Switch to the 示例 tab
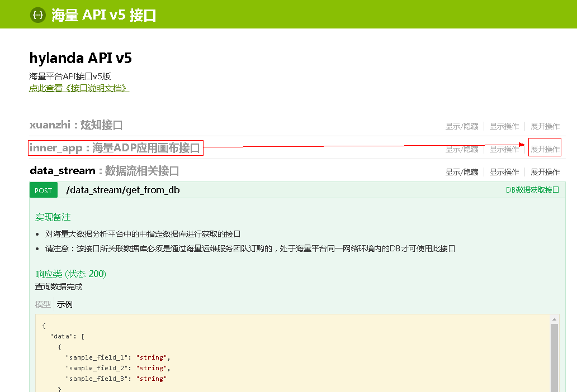This screenshot has width=577, height=392. point(64,304)
